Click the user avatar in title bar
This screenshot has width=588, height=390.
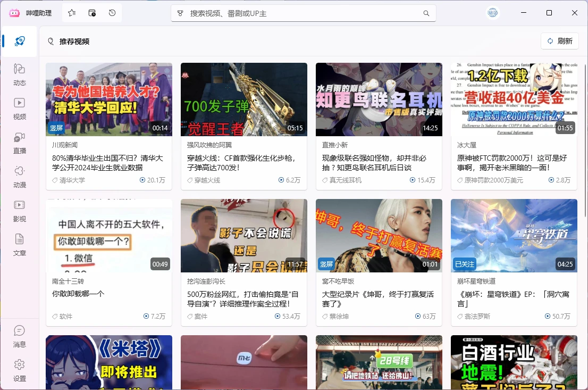coord(492,13)
